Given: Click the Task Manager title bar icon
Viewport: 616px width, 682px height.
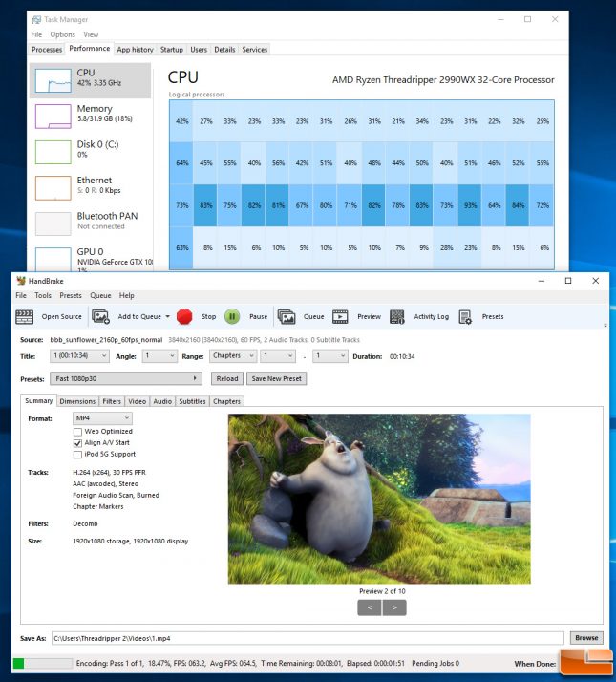Looking at the screenshot, I should click(x=36, y=19).
